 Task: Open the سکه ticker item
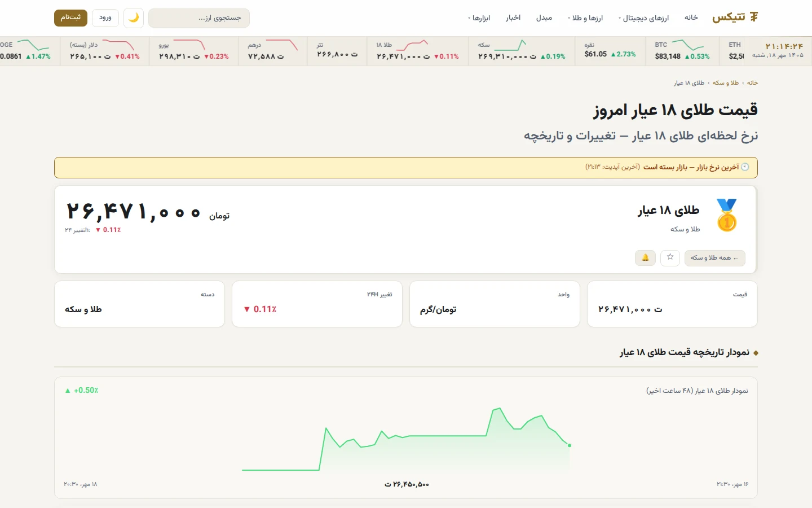point(522,51)
